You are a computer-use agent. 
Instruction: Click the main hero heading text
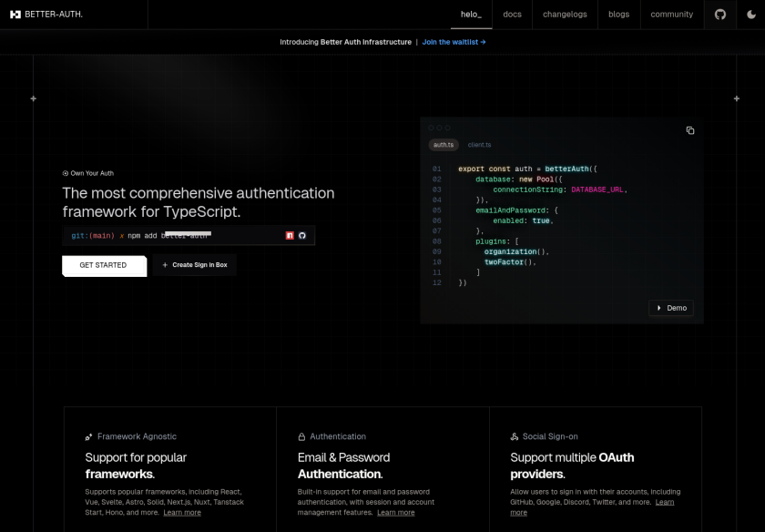(x=199, y=202)
